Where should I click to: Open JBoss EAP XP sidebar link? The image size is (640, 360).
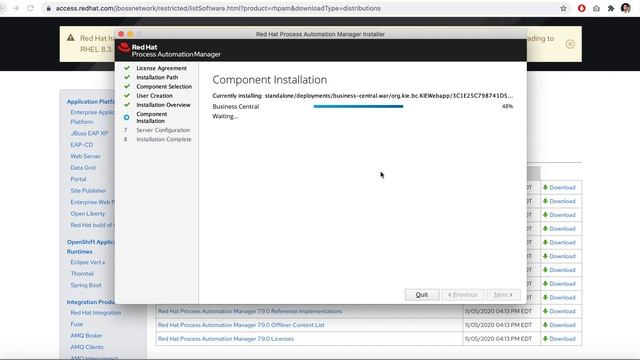(x=89, y=133)
